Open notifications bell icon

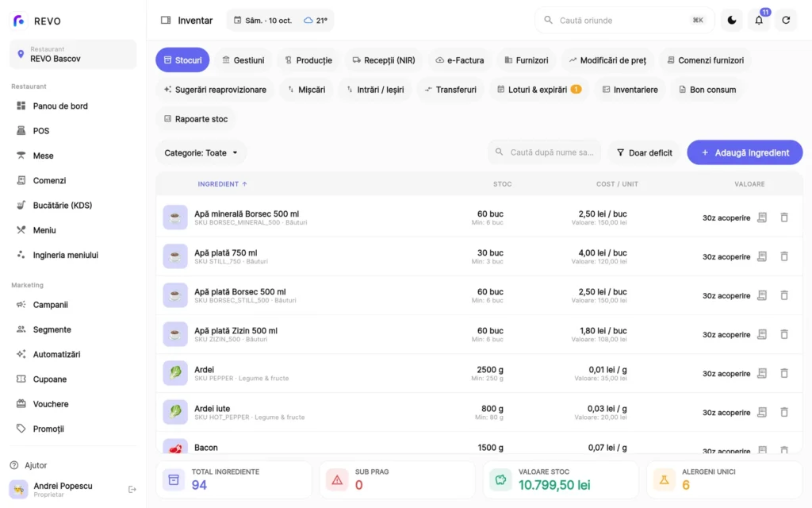coord(759,20)
